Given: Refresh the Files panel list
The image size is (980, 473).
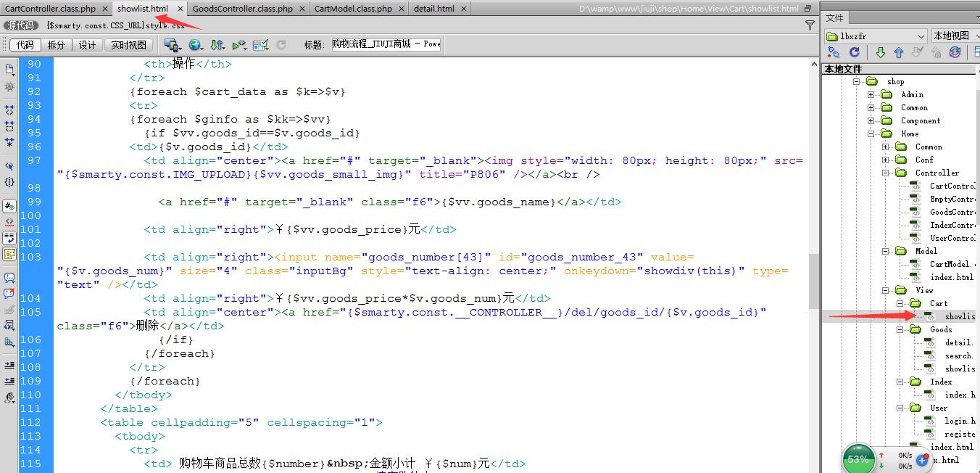Looking at the screenshot, I should coord(854,52).
